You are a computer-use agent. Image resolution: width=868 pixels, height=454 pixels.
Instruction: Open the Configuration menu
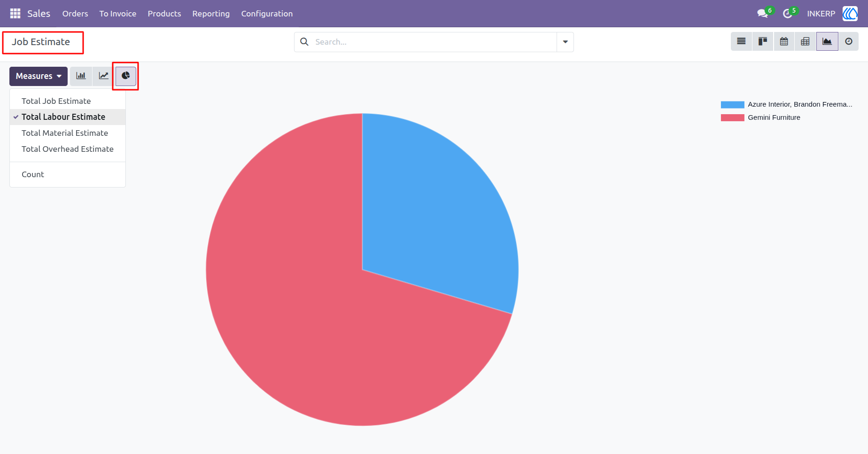267,14
